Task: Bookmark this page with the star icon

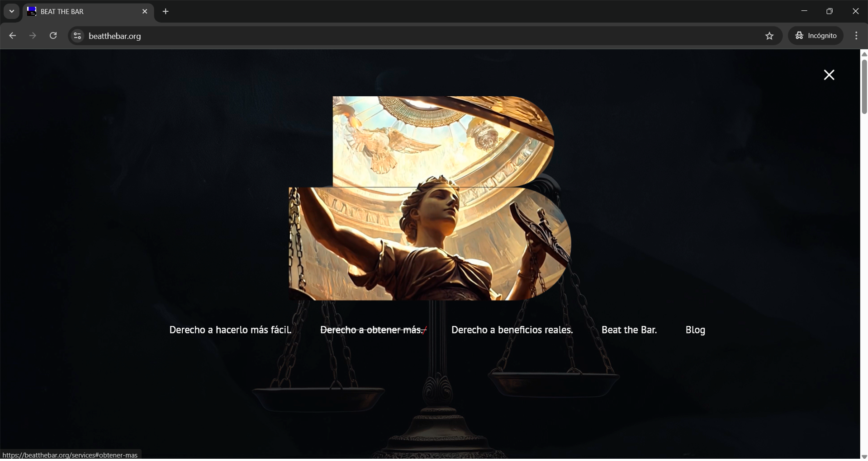Action: (769, 36)
